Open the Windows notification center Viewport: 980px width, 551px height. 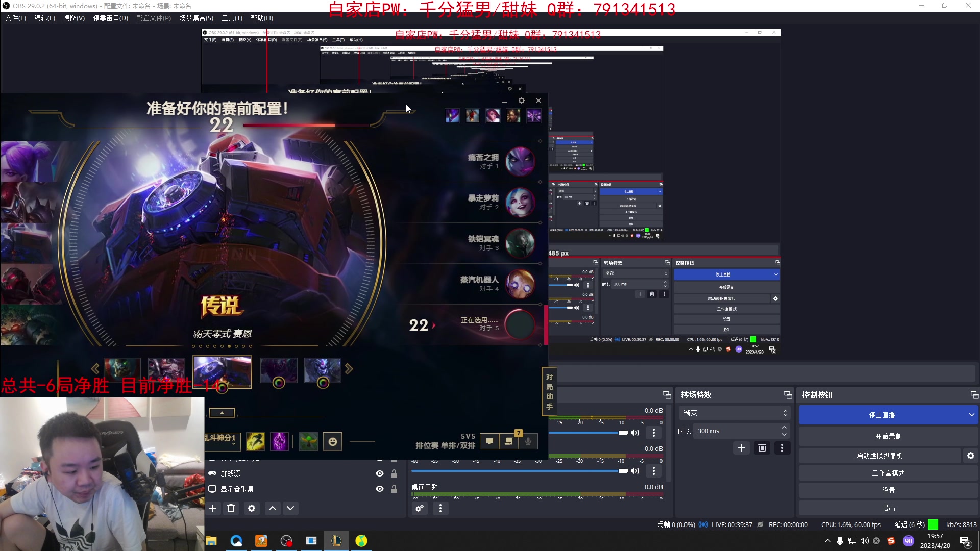965,542
